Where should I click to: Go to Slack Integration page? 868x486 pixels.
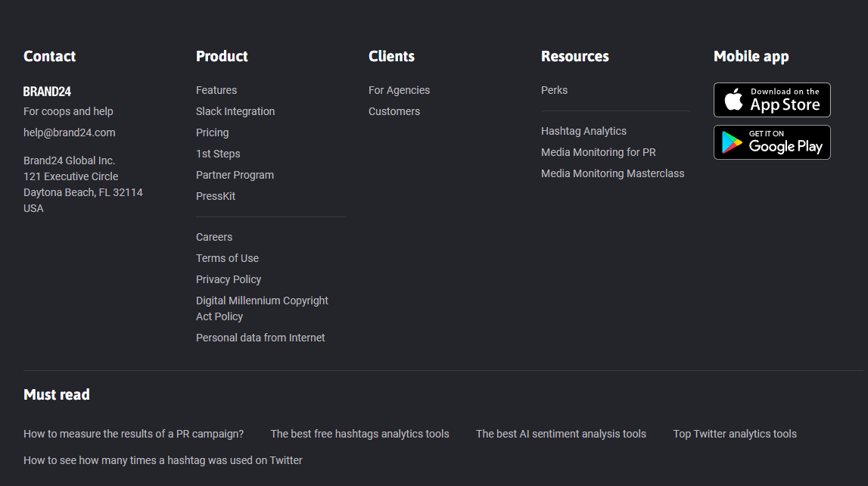[235, 111]
